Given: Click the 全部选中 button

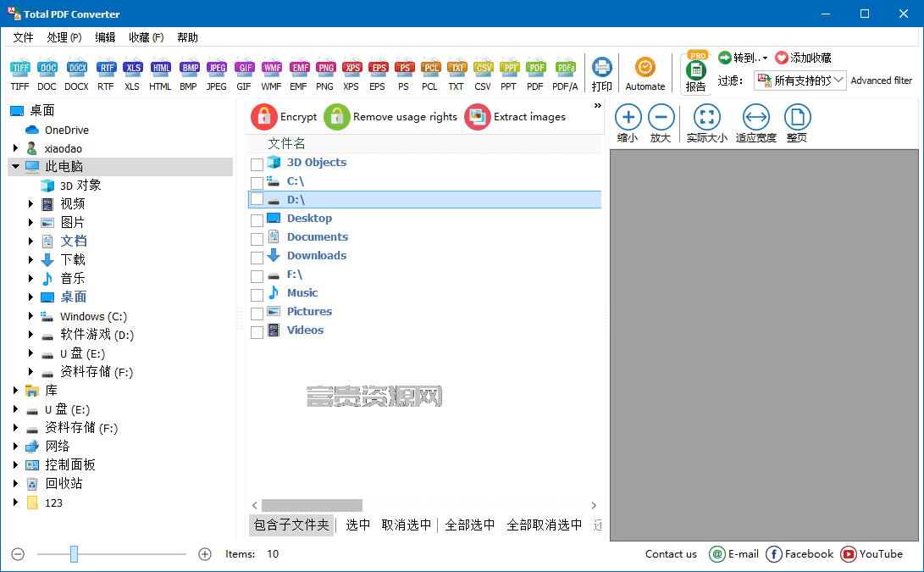Looking at the screenshot, I should (x=470, y=525).
